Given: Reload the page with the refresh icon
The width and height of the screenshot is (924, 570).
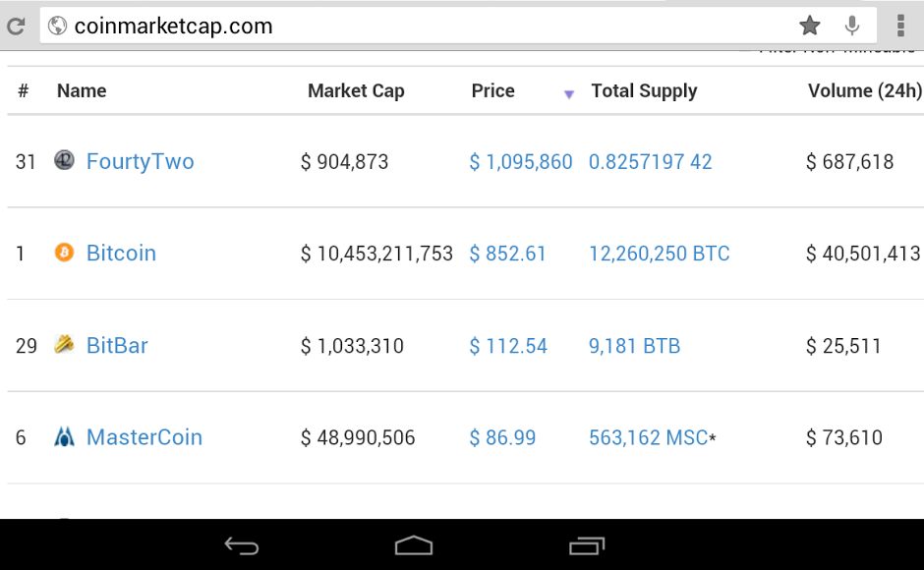Looking at the screenshot, I should (x=16, y=26).
